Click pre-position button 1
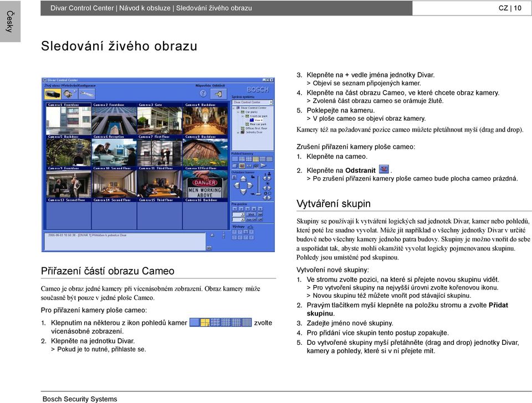Image resolution: width=532 pixels, height=403 pixels. 235,209
